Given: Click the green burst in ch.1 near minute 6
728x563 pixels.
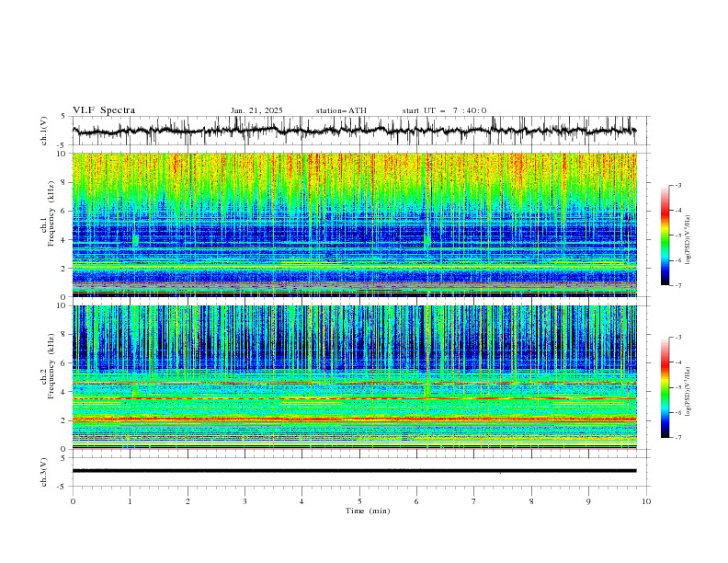Looking at the screenshot, I should 427,241.
